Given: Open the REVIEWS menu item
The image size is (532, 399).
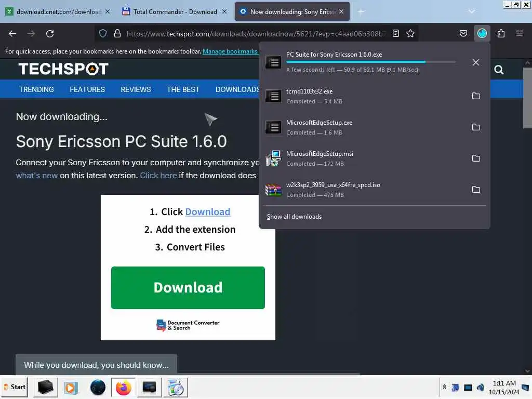Looking at the screenshot, I should point(136,89).
